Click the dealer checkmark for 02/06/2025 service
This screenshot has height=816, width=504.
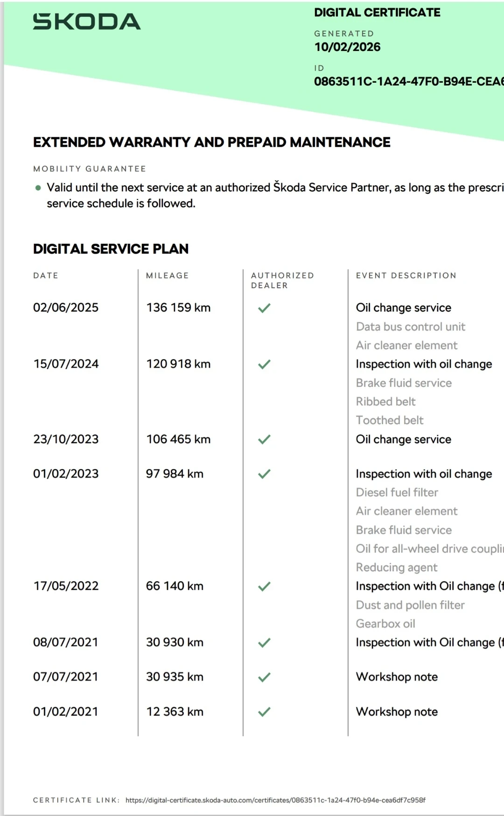click(264, 308)
